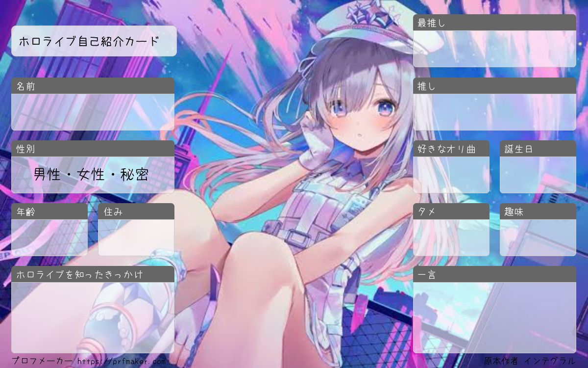Click the 最推し header label
The width and height of the screenshot is (588, 368).
[x=431, y=23]
